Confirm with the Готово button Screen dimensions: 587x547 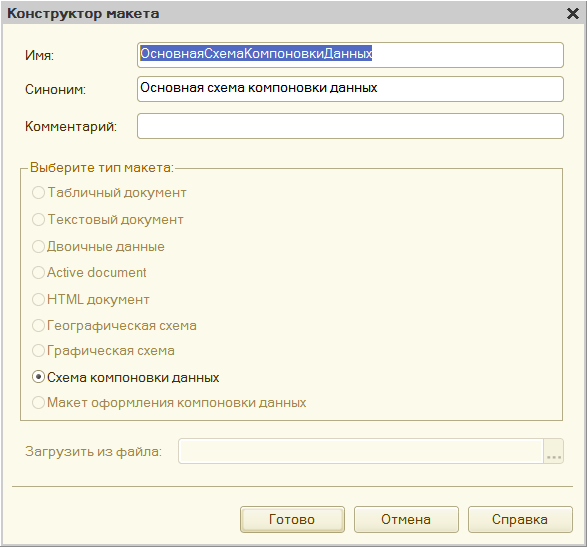(x=292, y=519)
